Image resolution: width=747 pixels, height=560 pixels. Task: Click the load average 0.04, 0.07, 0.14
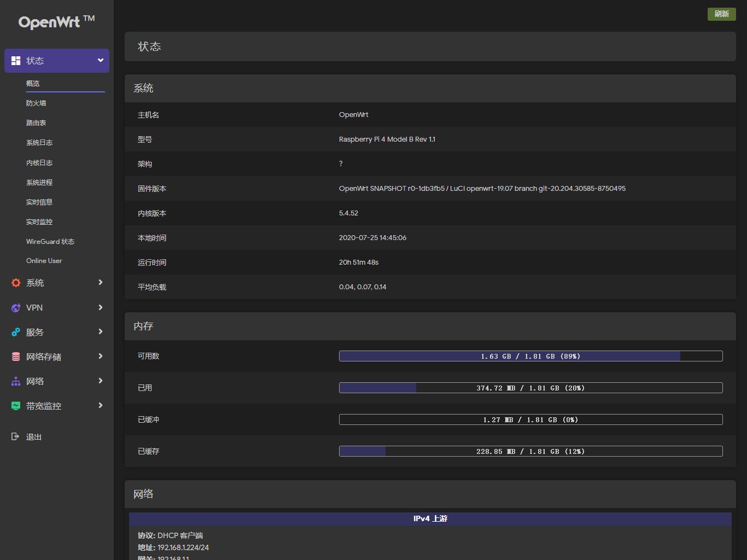click(363, 287)
